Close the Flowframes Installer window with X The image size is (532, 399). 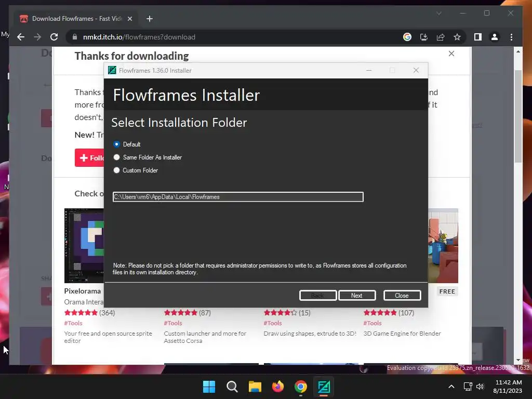tap(416, 70)
